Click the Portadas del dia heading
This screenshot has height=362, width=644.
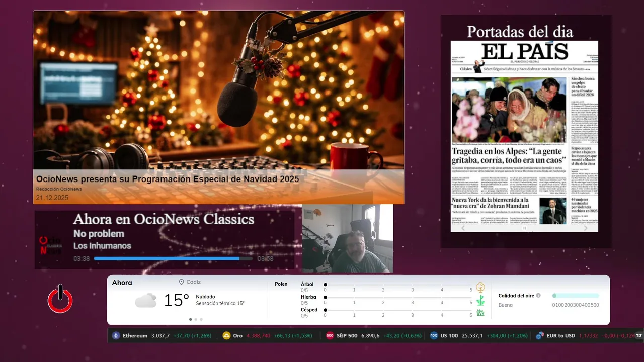(520, 32)
